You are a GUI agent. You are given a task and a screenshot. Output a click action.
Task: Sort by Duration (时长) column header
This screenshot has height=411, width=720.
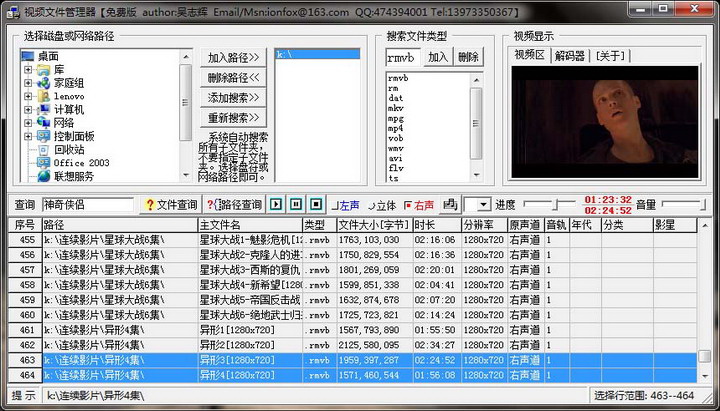437,225
